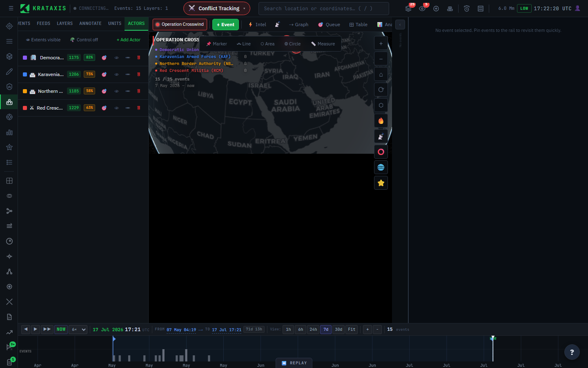Switch to the UNITS tab
The height and width of the screenshot is (368, 588).
(115, 24)
